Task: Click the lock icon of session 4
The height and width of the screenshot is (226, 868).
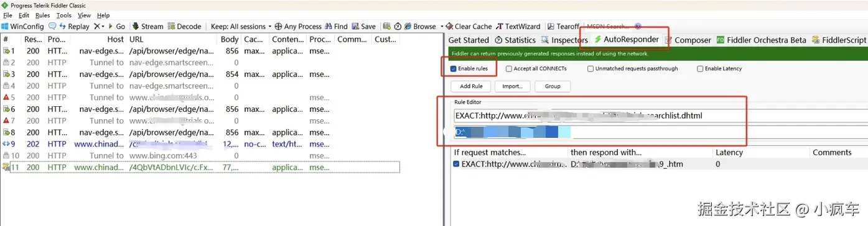Action: pos(6,86)
